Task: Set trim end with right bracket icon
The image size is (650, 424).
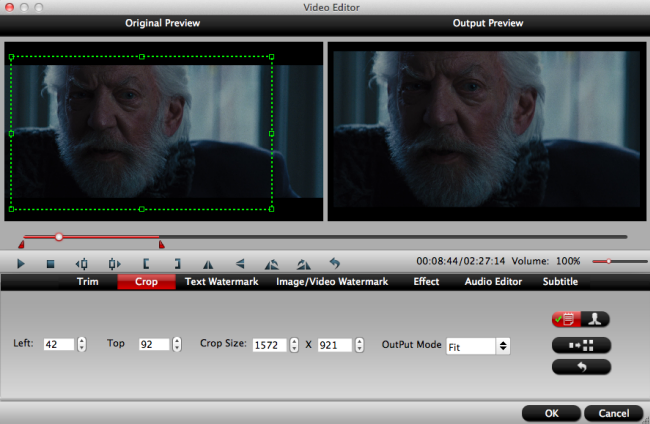Action: pos(177,264)
